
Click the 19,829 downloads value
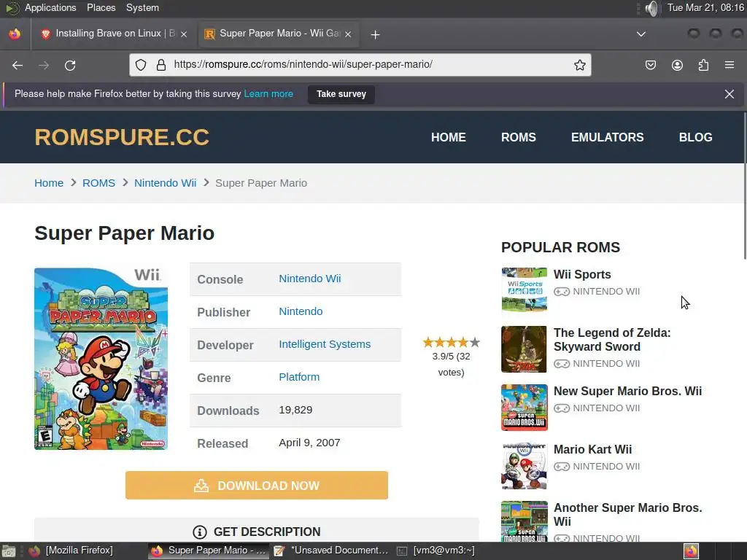coord(295,410)
